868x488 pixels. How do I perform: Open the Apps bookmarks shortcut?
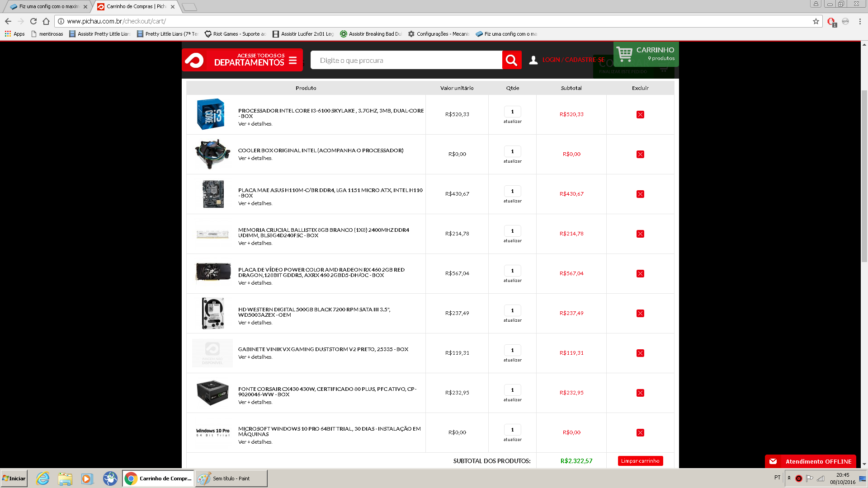click(14, 34)
